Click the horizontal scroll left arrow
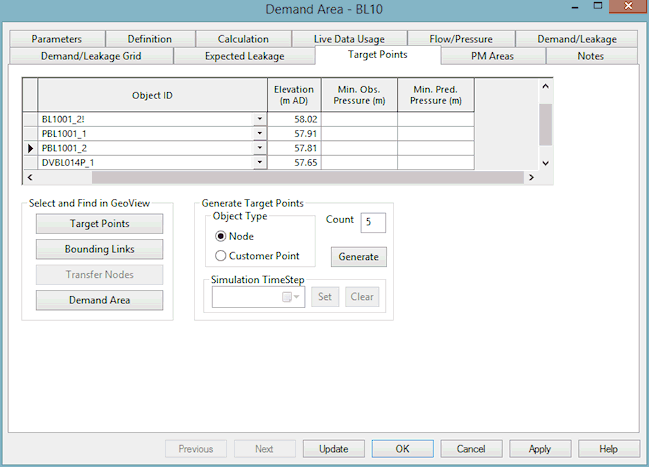 pos(30,177)
